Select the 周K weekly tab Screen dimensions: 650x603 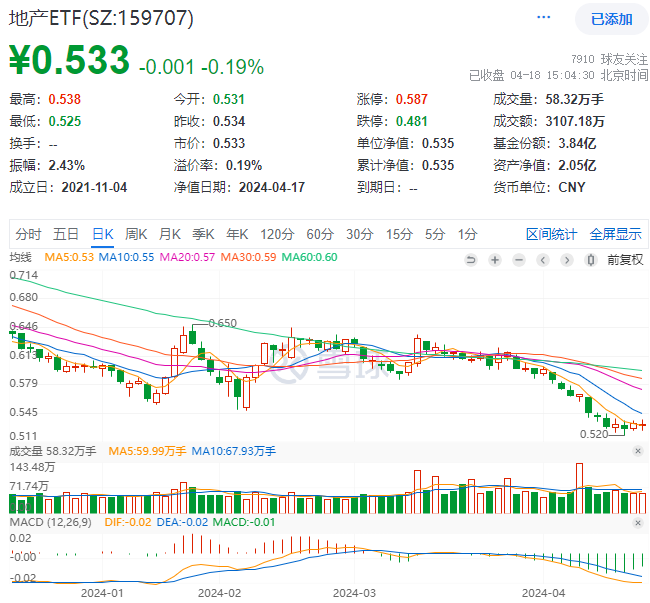(136, 234)
